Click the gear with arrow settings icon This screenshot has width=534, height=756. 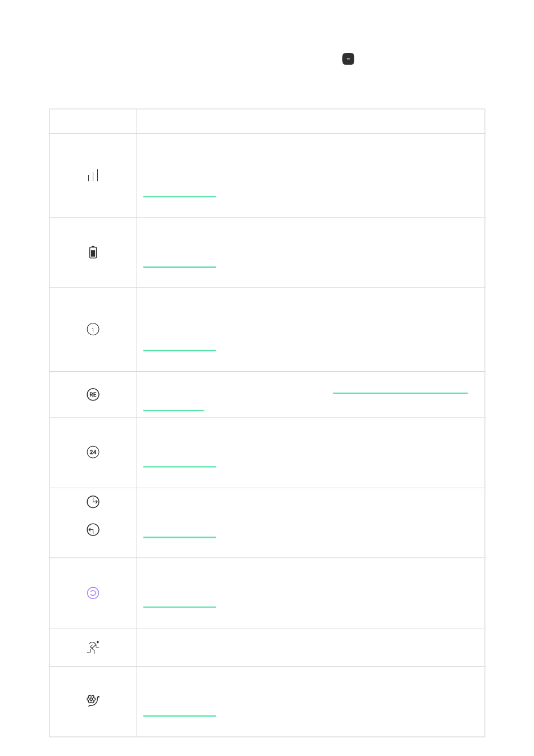[93, 700]
